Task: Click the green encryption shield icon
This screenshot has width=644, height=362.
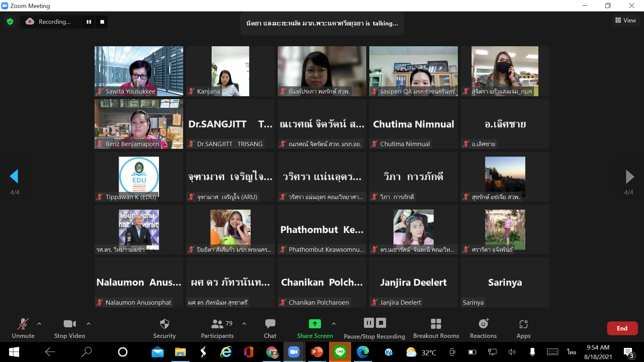Action: click(10, 22)
